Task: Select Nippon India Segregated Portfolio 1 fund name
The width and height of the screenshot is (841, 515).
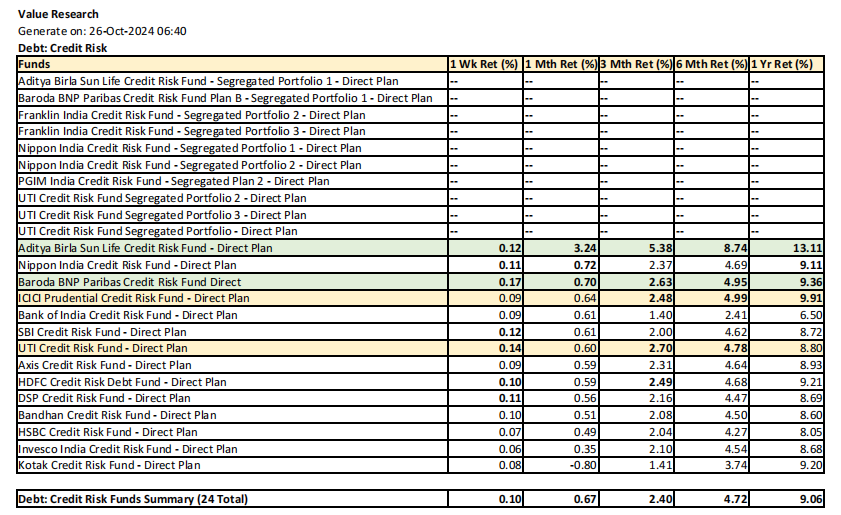Action: coord(189,148)
